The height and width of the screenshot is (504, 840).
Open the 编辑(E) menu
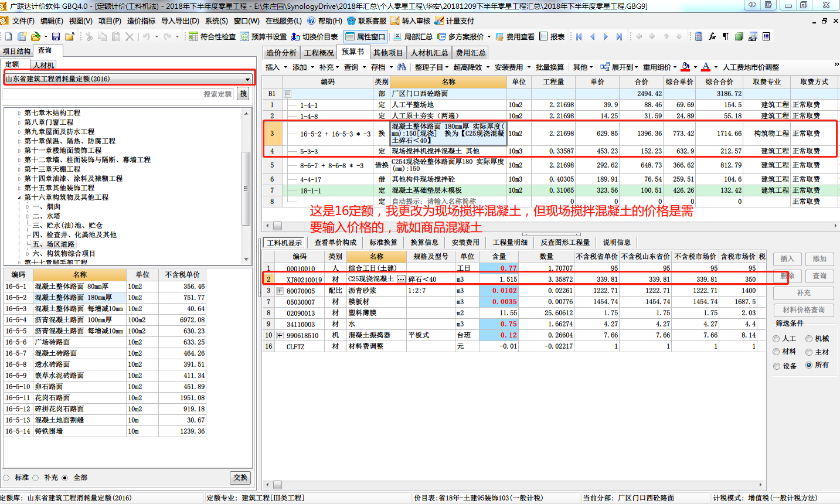pos(52,21)
